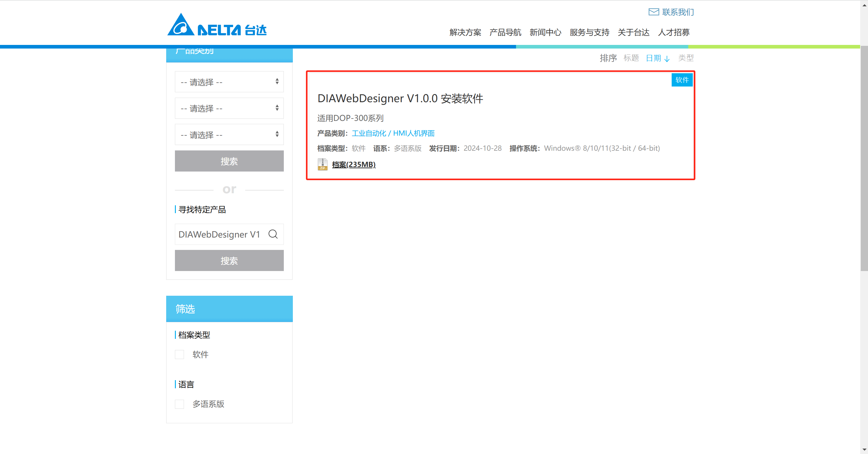Image resolution: width=868 pixels, height=454 pixels.
Task: Download the 档案(235MB) file link
Action: pyautogui.click(x=353, y=165)
